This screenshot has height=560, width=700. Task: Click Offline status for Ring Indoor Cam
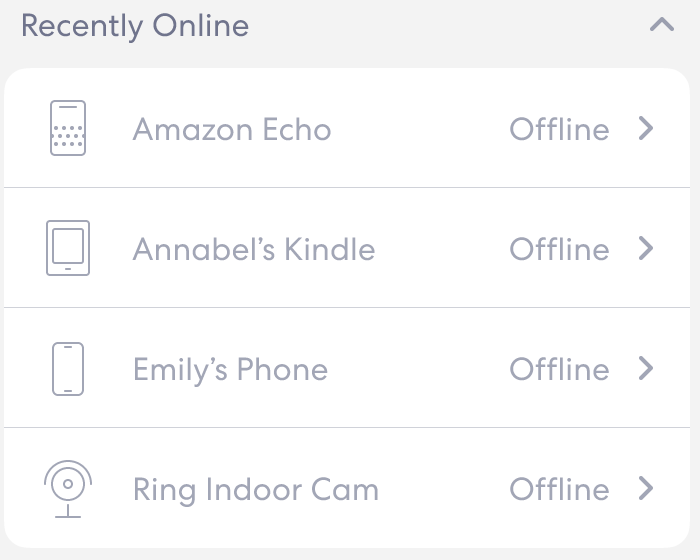(x=559, y=489)
